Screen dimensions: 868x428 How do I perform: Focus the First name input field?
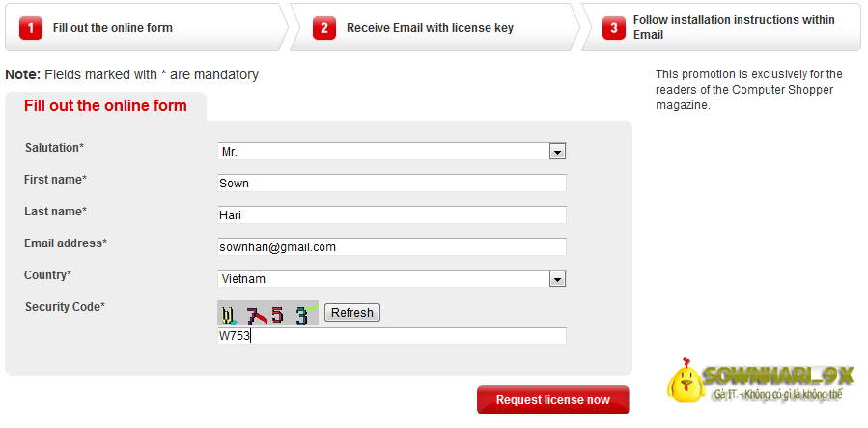[392, 184]
